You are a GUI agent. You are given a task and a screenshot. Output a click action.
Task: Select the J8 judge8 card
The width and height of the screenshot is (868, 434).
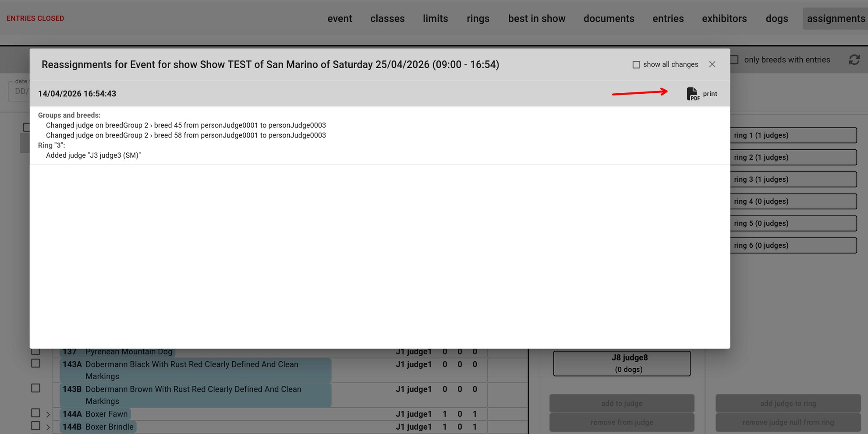pos(622,363)
